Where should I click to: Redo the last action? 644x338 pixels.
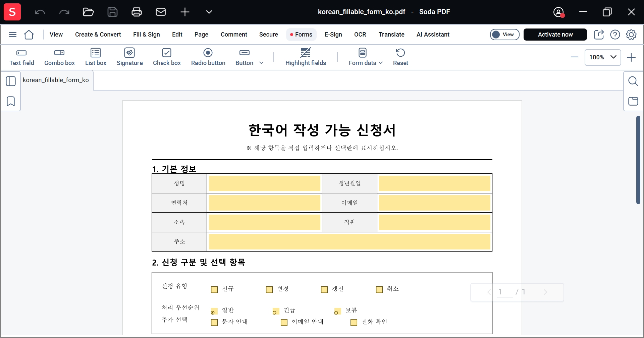click(x=64, y=12)
